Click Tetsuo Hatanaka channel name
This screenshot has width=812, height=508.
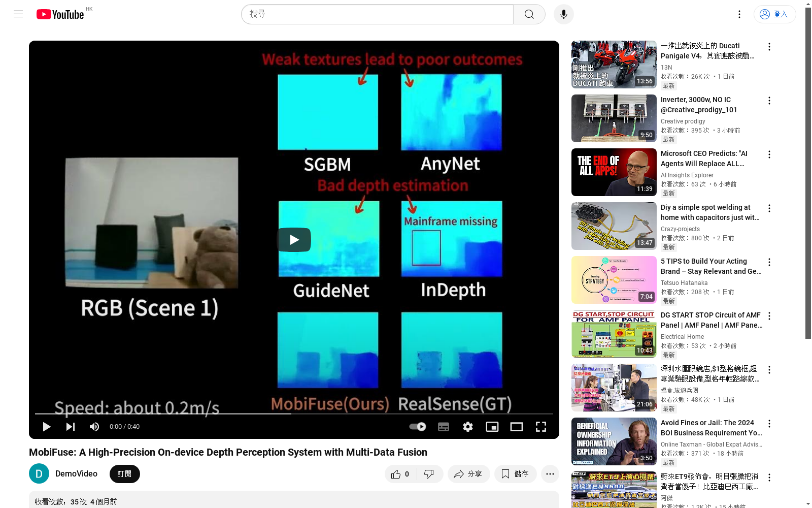point(684,283)
